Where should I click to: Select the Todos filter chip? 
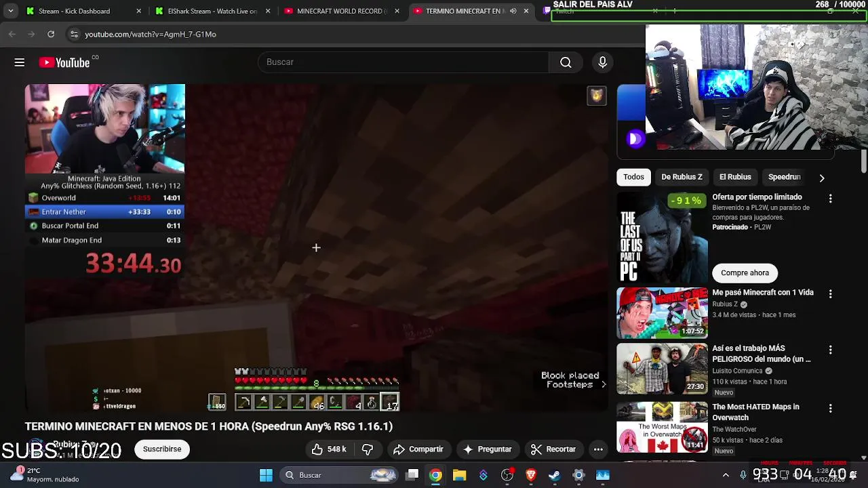pos(633,177)
